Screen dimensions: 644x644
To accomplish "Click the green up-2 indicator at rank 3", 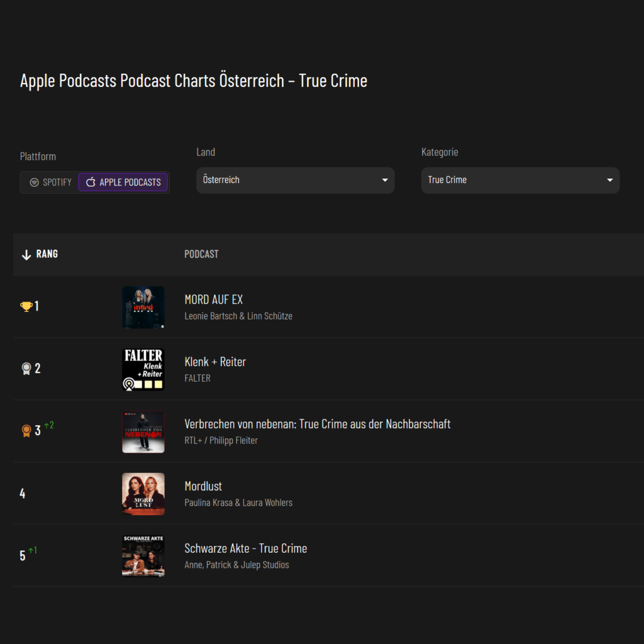I will pos(49,425).
